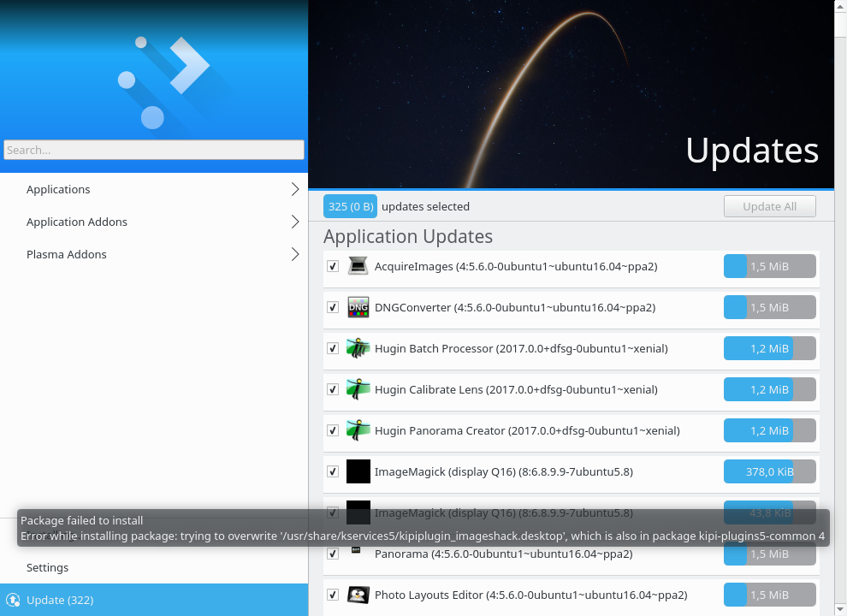Click the 378,0 KiB ImageMagick size bar
The height and width of the screenshot is (616, 847).
pos(769,471)
